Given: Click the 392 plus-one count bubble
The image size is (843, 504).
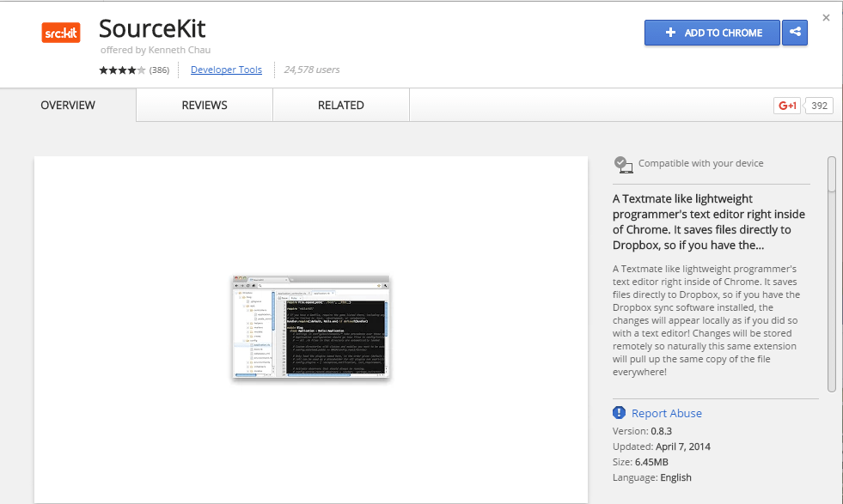Looking at the screenshot, I should 819,106.
